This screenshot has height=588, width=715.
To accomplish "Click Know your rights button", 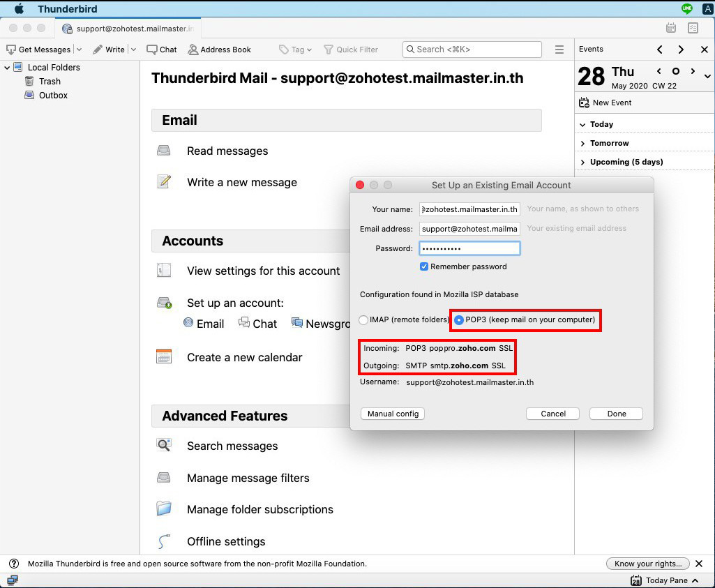I will (x=647, y=564).
